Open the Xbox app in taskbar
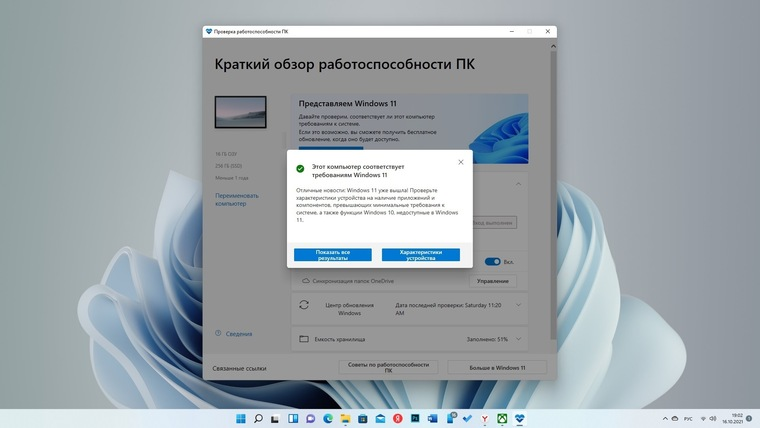Screen dimensions: 760x428 pos(502,417)
